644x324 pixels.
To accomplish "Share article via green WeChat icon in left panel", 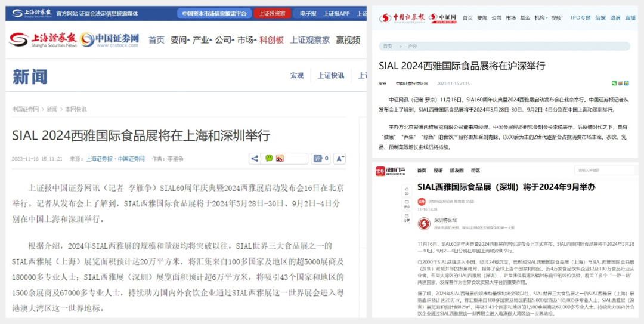I will coord(269,159).
